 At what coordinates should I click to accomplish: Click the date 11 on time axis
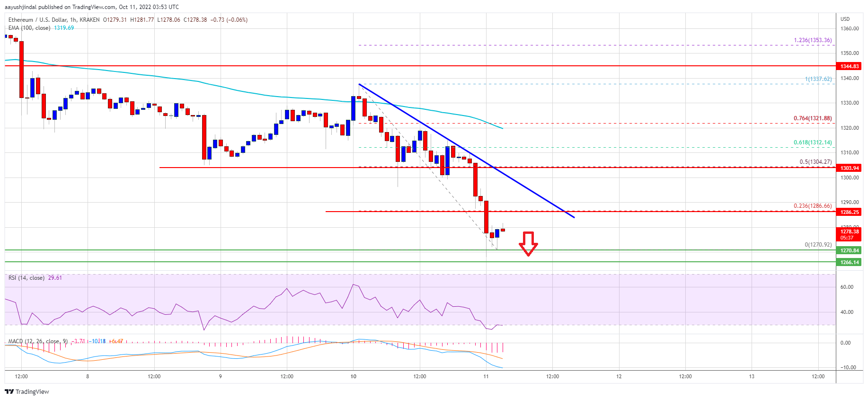click(486, 376)
